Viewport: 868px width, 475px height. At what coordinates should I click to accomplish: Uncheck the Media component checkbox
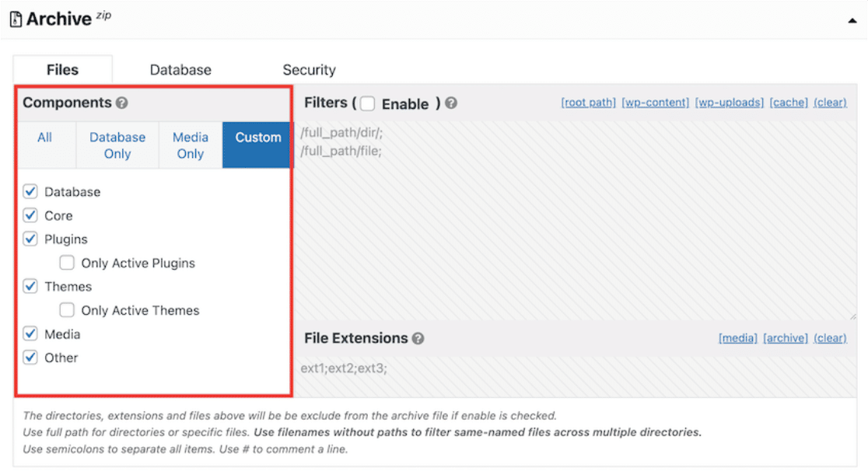click(x=30, y=334)
